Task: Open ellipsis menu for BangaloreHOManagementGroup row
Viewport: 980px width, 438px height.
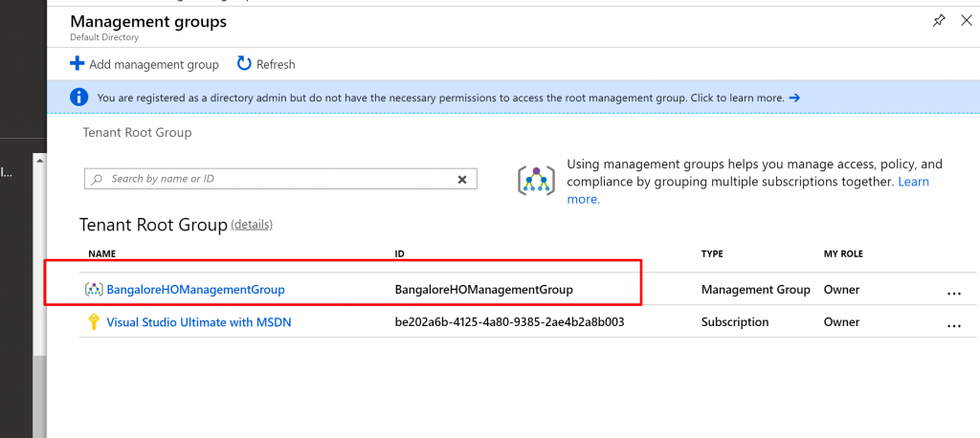Action: click(953, 292)
